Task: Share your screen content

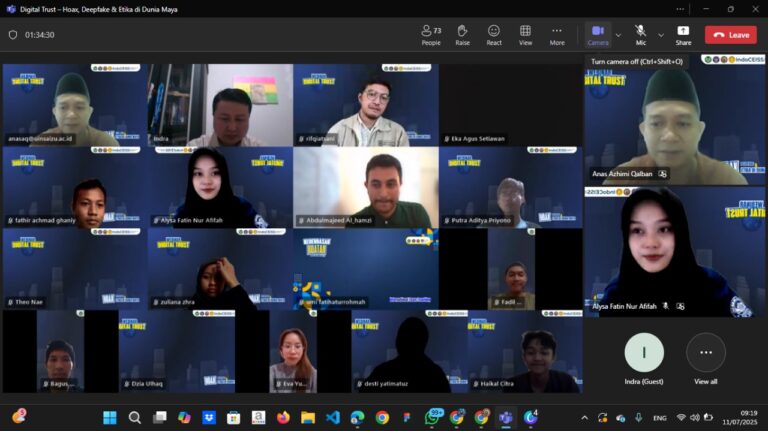Action: [x=683, y=34]
